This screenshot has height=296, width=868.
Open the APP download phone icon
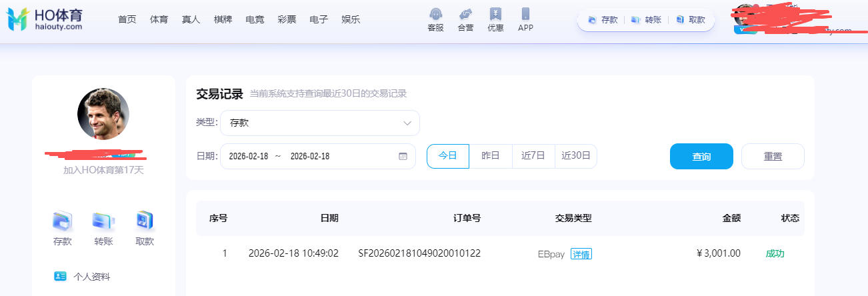(x=525, y=15)
